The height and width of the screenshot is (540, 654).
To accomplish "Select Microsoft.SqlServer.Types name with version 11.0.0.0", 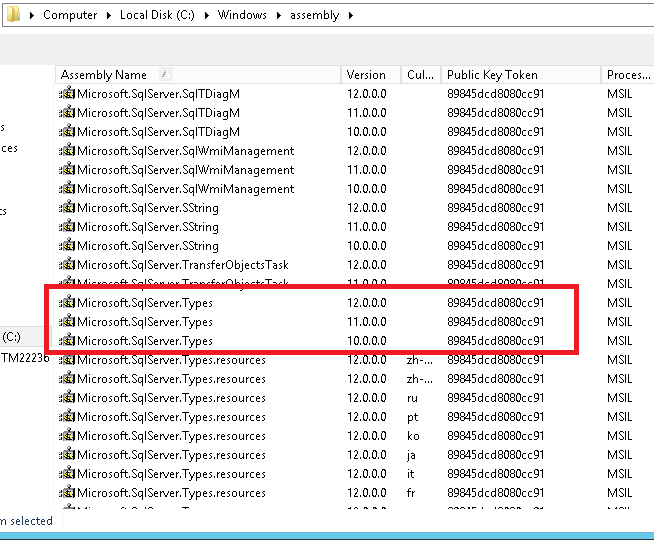I will point(145,322).
